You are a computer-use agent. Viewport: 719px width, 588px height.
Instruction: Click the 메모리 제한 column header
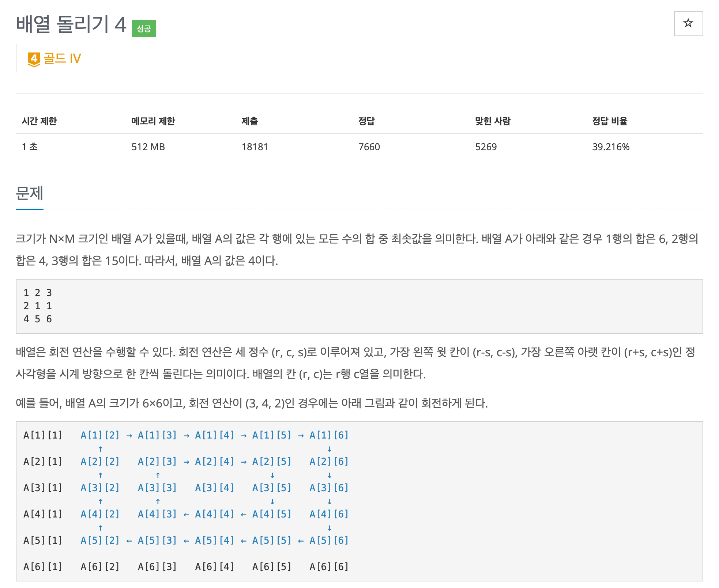click(153, 121)
